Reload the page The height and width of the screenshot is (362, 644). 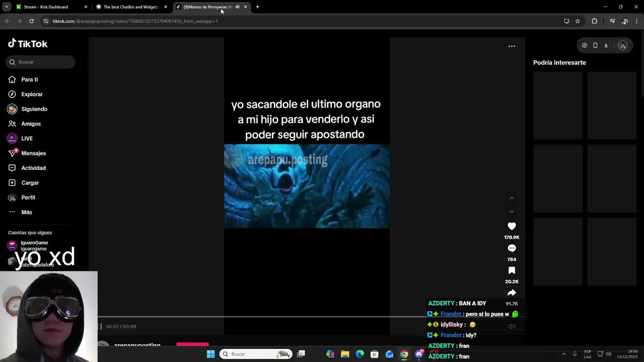(31, 21)
